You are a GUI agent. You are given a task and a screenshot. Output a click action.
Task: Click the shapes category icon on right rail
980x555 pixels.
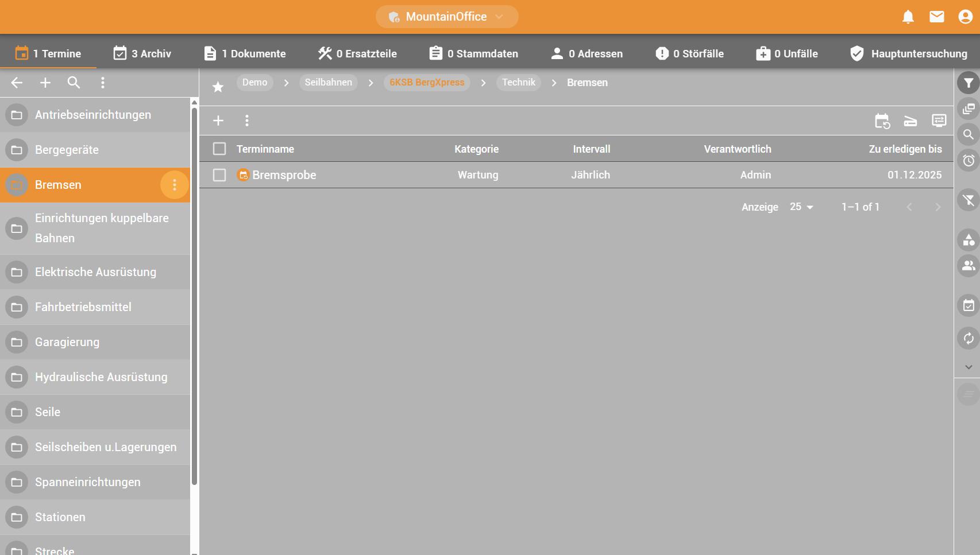click(969, 240)
